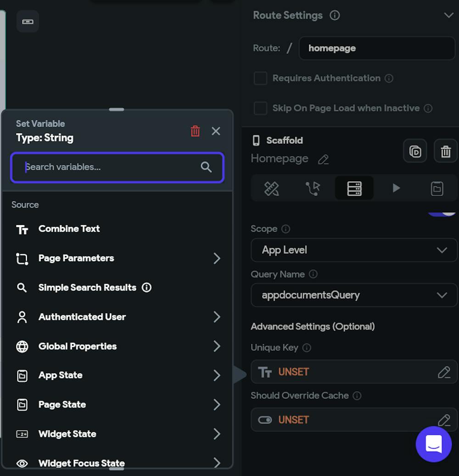Image resolution: width=459 pixels, height=476 pixels.
Task: Copy the Scaffold widget using duplicate icon
Action: click(415, 151)
